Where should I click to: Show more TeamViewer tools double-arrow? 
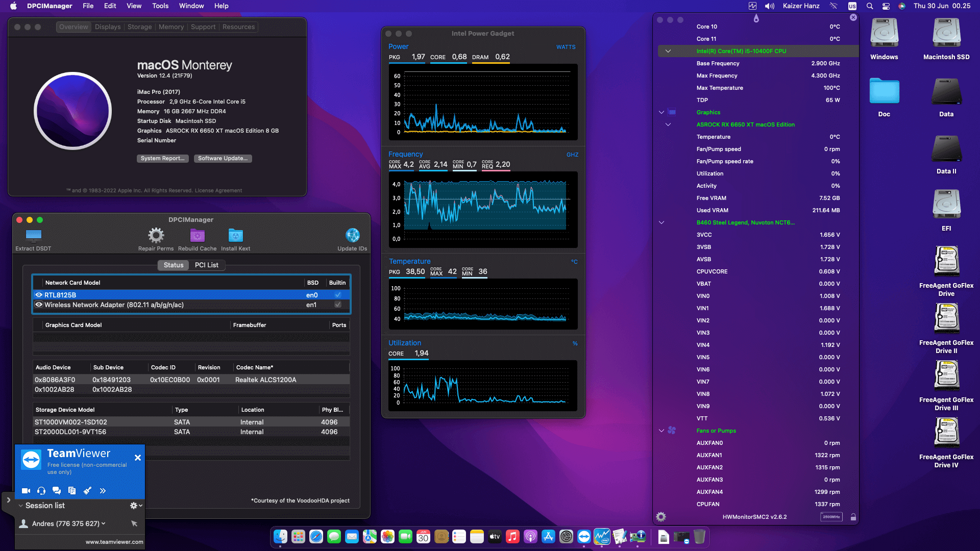point(103,491)
